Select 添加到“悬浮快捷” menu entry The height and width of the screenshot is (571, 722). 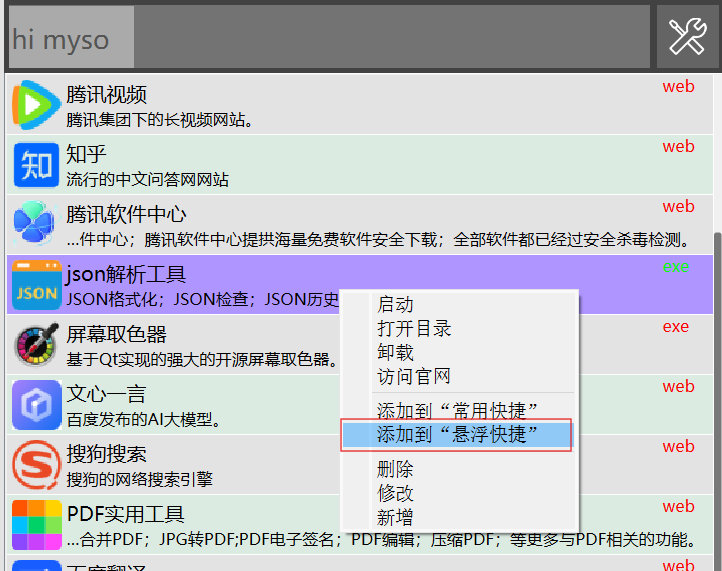456,435
